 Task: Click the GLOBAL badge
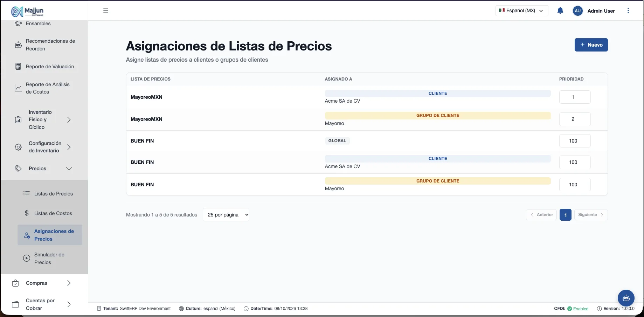(x=337, y=141)
